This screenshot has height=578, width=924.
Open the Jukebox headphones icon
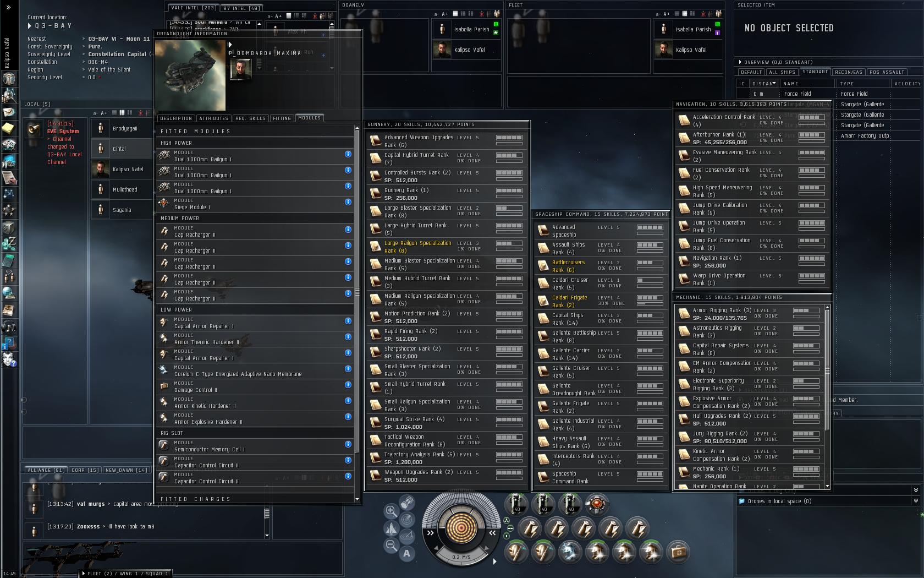point(9,326)
